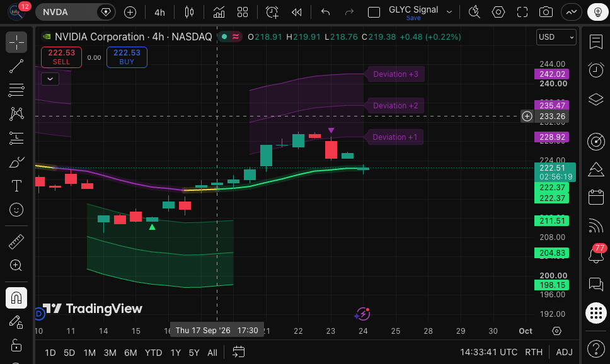This screenshot has width=610, height=364.
Task: Open the emoji and icons tool
Action: [x=16, y=210]
